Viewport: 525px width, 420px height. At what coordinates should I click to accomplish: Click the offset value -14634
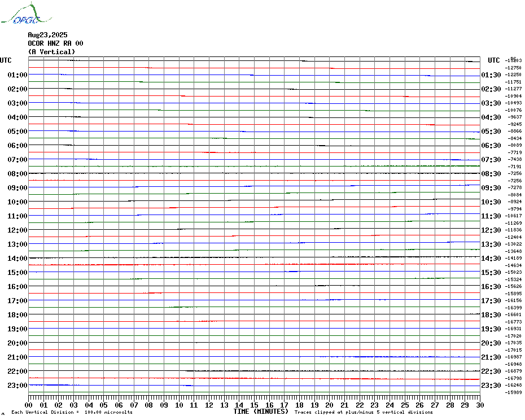click(513, 265)
